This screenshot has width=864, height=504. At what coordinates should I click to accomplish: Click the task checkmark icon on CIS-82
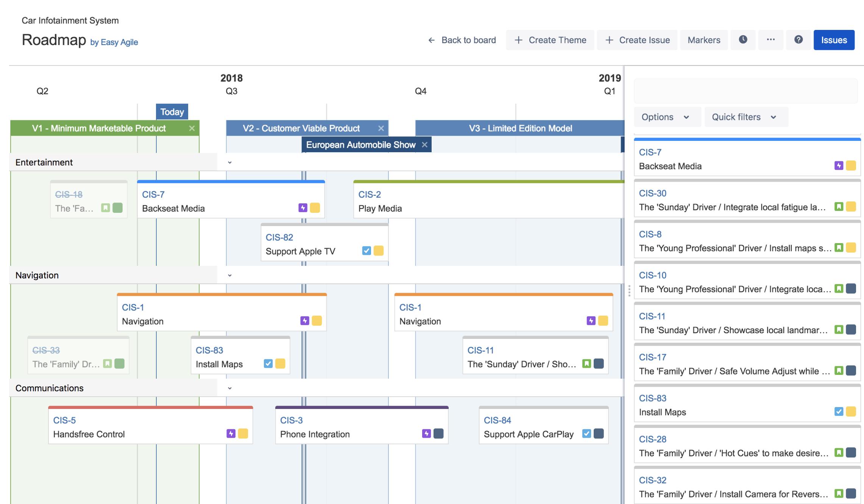click(366, 251)
